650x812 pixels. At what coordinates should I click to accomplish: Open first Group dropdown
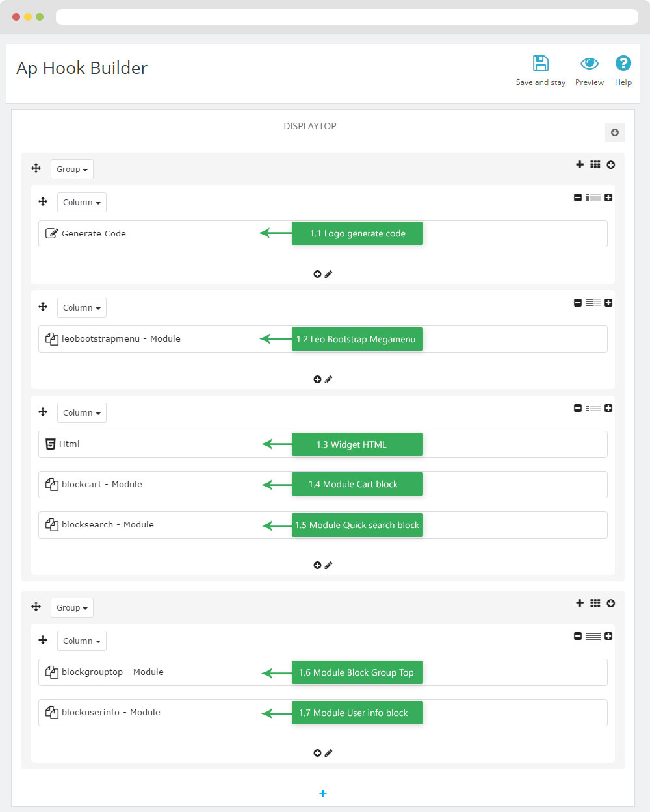click(72, 170)
